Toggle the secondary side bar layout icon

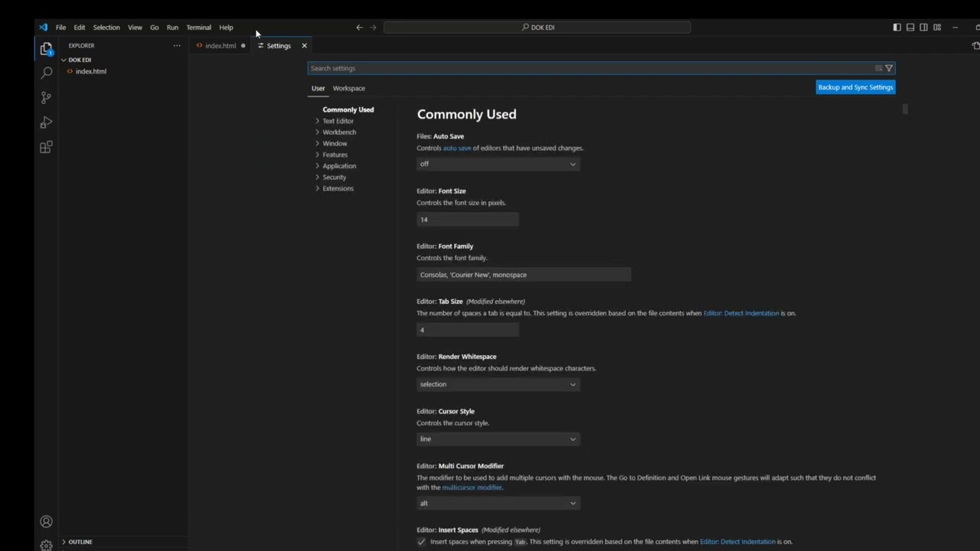(923, 28)
